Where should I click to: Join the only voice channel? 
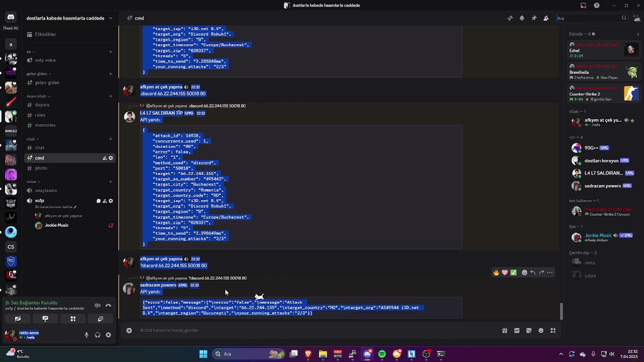(x=69, y=60)
